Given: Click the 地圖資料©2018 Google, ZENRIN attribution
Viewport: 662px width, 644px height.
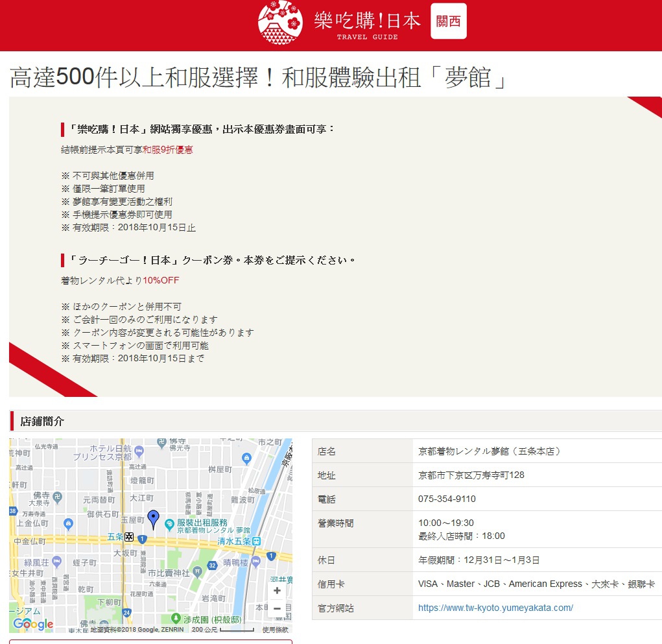Looking at the screenshot, I should (x=137, y=630).
